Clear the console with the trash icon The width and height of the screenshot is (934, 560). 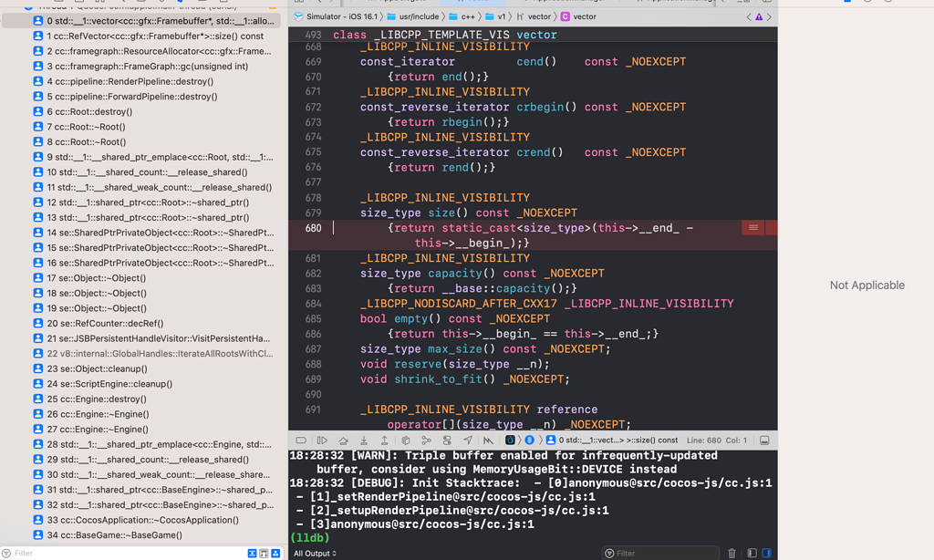(732, 552)
